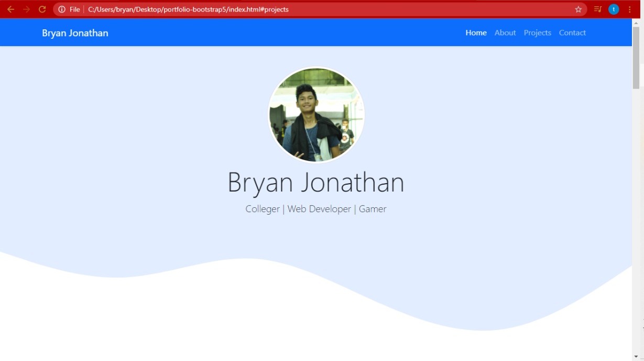The width and height of the screenshot is (644, 361).
Task: Select Home in the navbar
Action: point(476,33)
